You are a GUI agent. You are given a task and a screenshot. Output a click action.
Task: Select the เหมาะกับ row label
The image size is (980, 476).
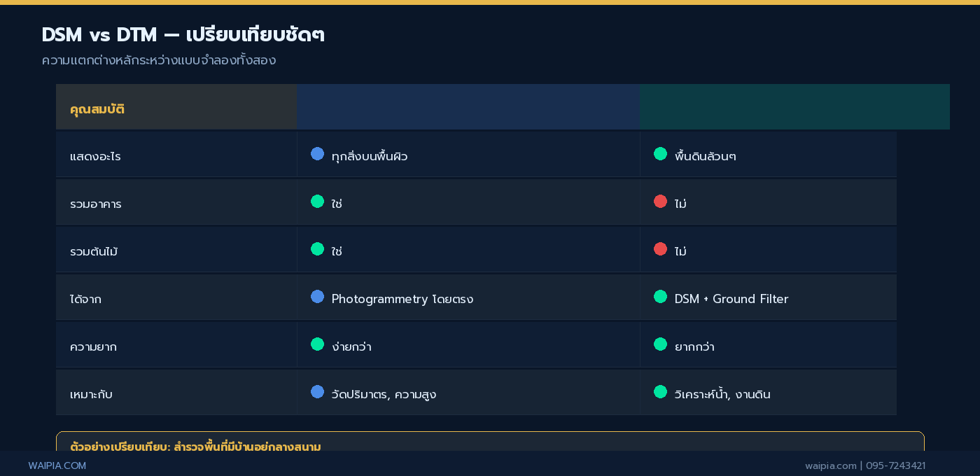click(91, 395)
